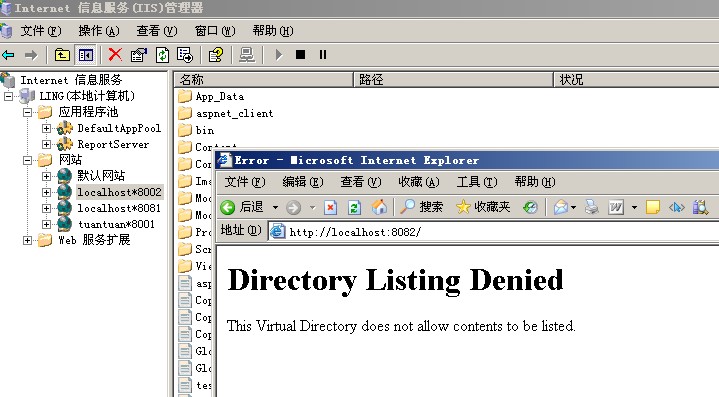Click the Export List toolbar icon

coord(185,55)
